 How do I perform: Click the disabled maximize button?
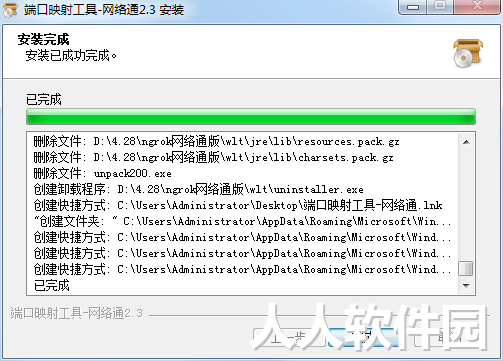click(x=440, y=6)
